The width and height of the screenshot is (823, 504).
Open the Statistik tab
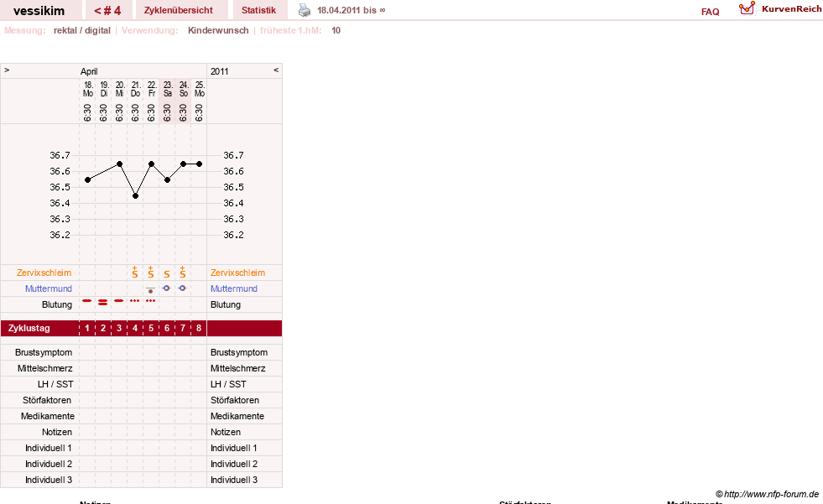tap(258, 10)
